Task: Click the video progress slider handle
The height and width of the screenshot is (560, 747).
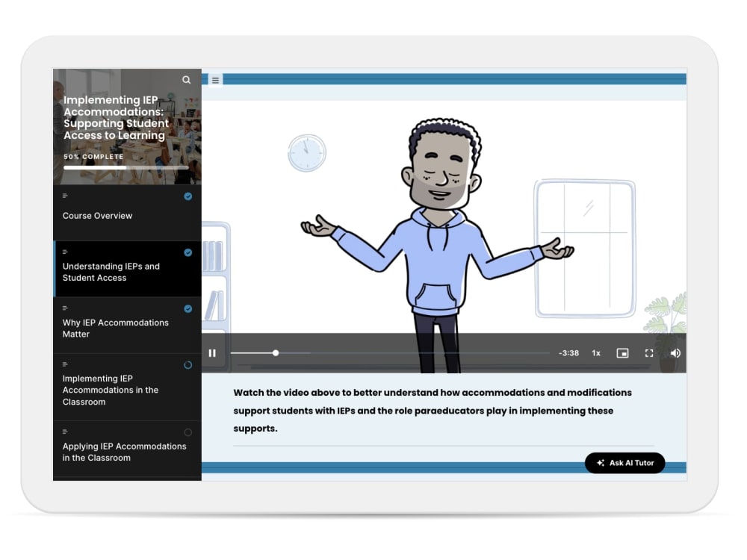Action: [276, 353]
